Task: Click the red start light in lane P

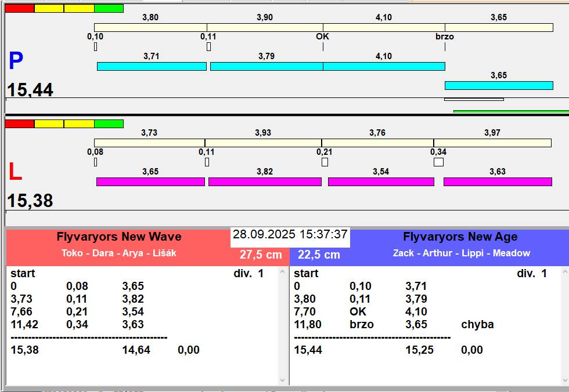Action: (19, 9)
